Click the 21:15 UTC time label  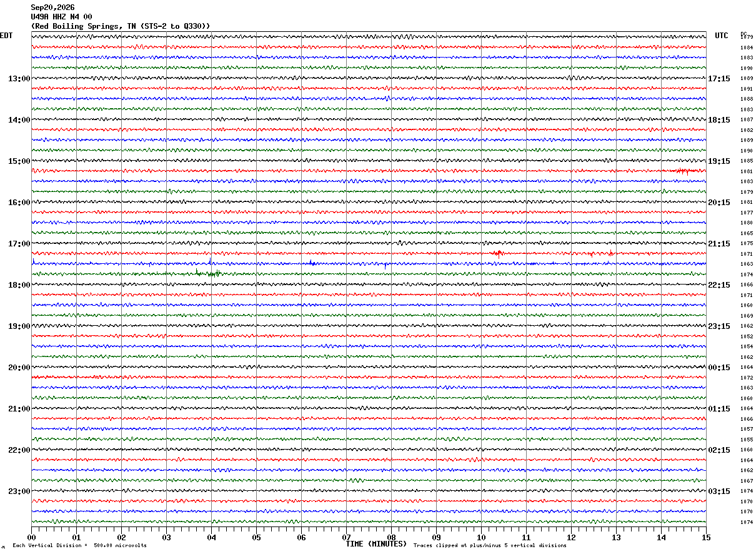click(719, 244)
